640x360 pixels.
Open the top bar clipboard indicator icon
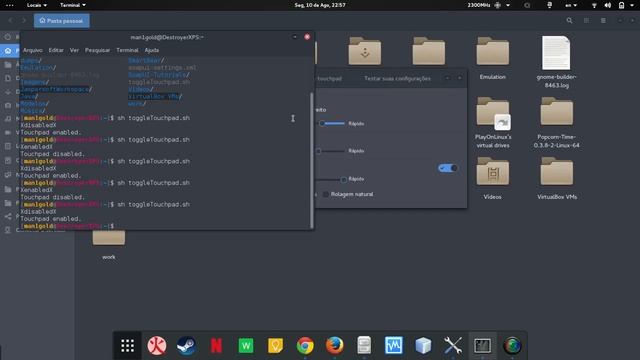click(549, 5)
